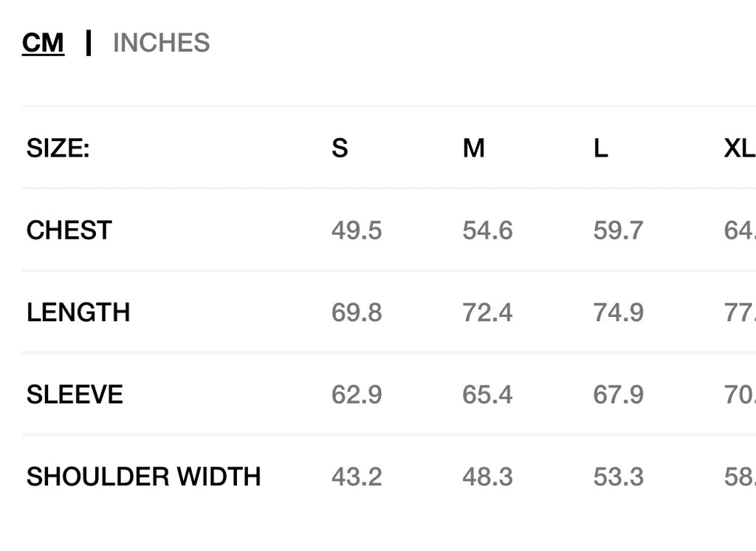
Task: Click the 49.5 chest value for S
Action: [x=357, y=230]
